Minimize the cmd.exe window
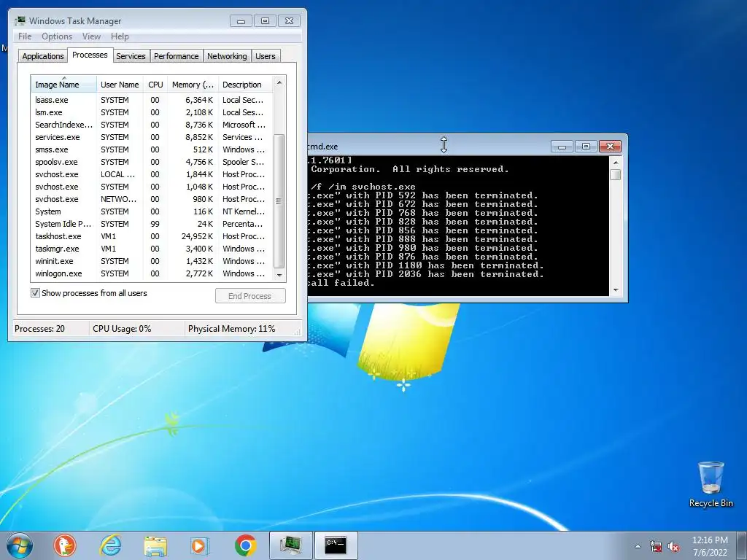This screenshot has width=747, height=560. point(562,146)
